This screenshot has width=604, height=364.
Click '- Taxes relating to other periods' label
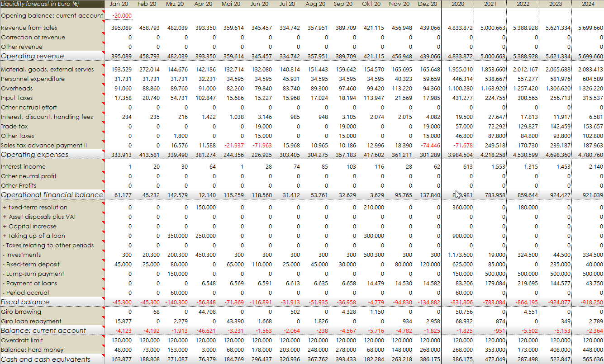(x=48, y=246)
